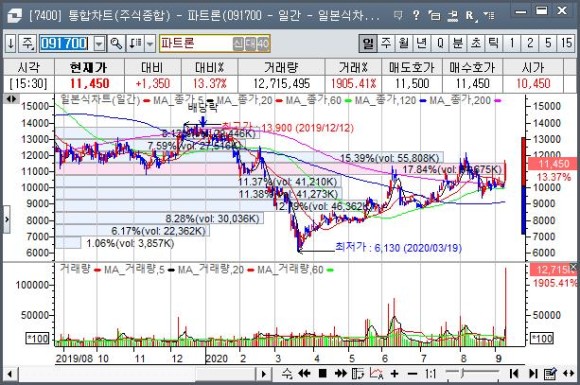Click the MA_종가,200 legend label
Viewport: 580px width, 385px height.
[x=460, y=100]
